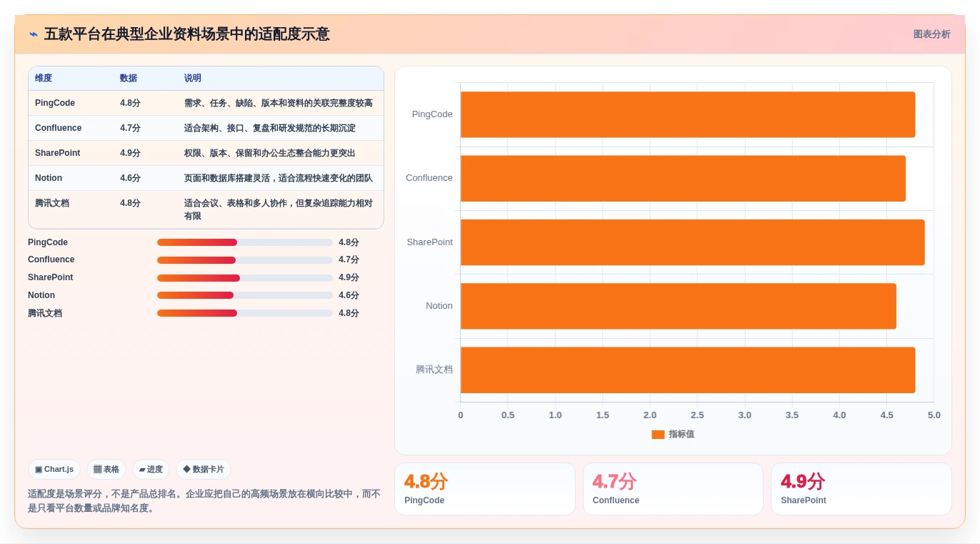Click the PingCode y-axis label in chart
980x544 pixels.
(432, 114)
